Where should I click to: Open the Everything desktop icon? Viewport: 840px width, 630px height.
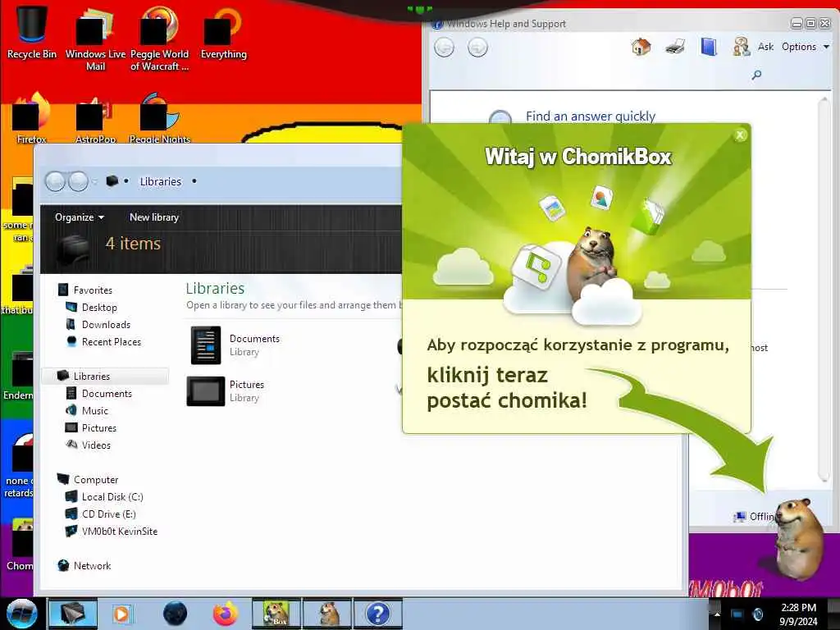[x=223, y=32]
